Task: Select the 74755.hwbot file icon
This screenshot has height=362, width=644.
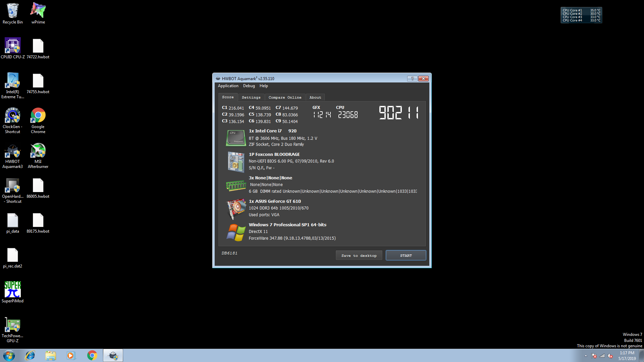Action: pos(38,84)
